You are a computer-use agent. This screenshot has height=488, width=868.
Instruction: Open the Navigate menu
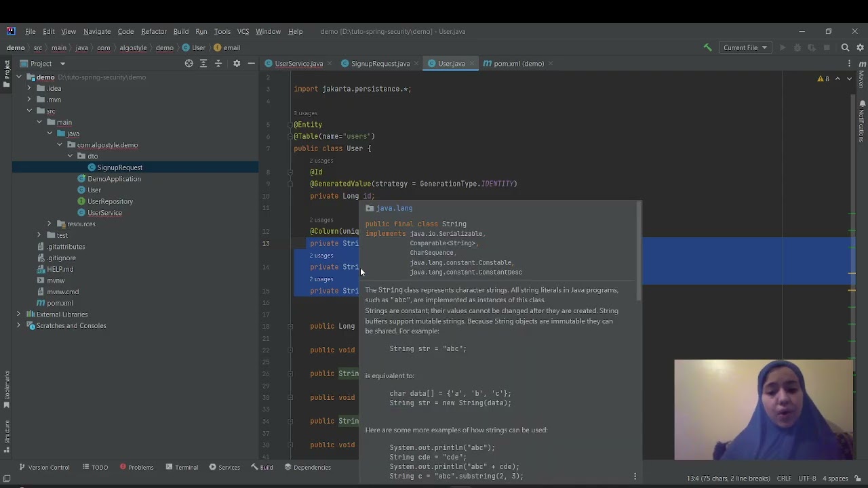(x=97, y=31)
